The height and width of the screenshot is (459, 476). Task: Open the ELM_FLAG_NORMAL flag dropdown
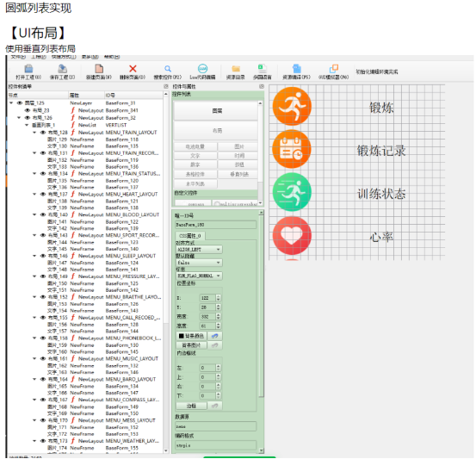point(199,276)
